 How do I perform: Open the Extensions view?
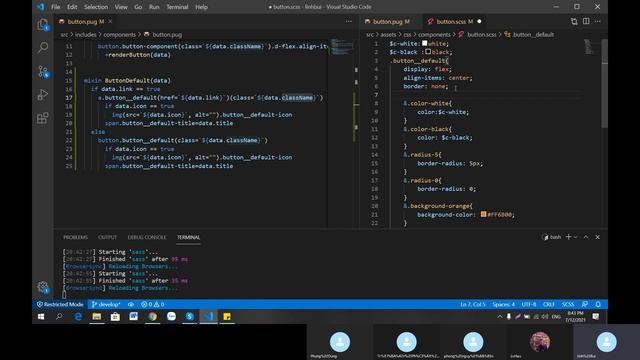43,118
